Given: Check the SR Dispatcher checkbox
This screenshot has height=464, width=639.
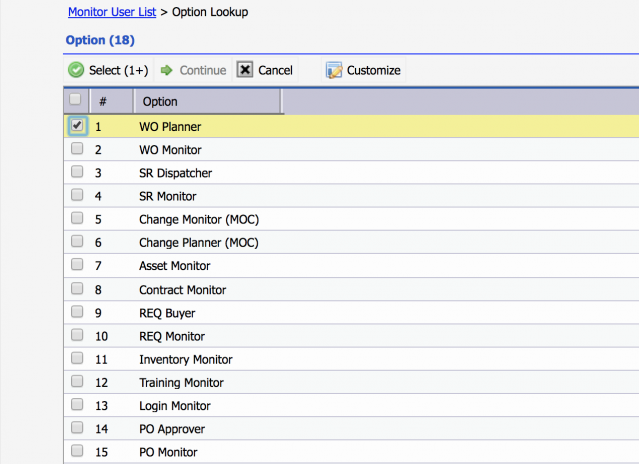Looking at the screenshot, I should [77, 172].
